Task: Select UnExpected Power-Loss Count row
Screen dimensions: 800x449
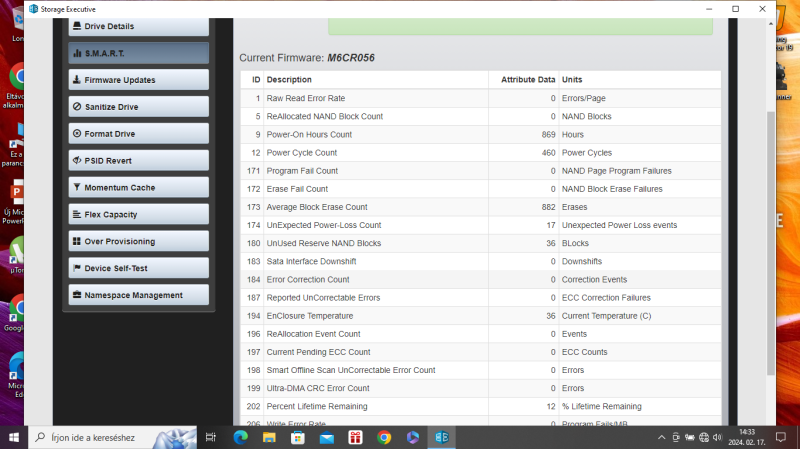Action: pyautogui.click(x=481, y=225)
